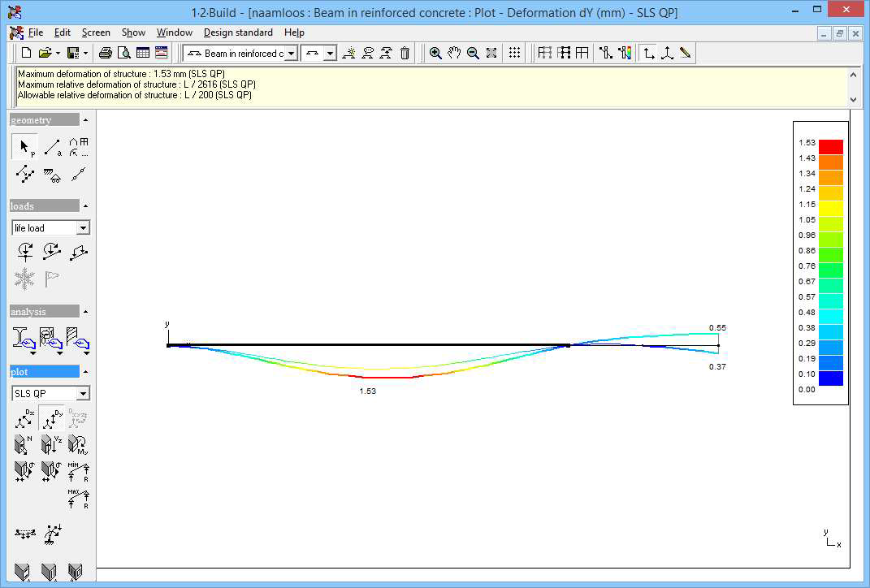Open the Design standard menu
Viewport: 870px width, 588px height.
point(237,32)
